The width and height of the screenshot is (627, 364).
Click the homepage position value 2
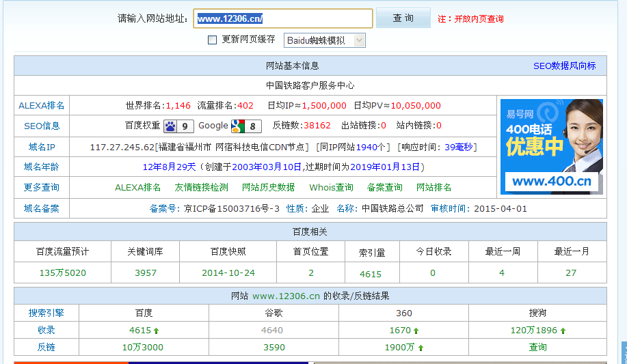pos(311,273)
